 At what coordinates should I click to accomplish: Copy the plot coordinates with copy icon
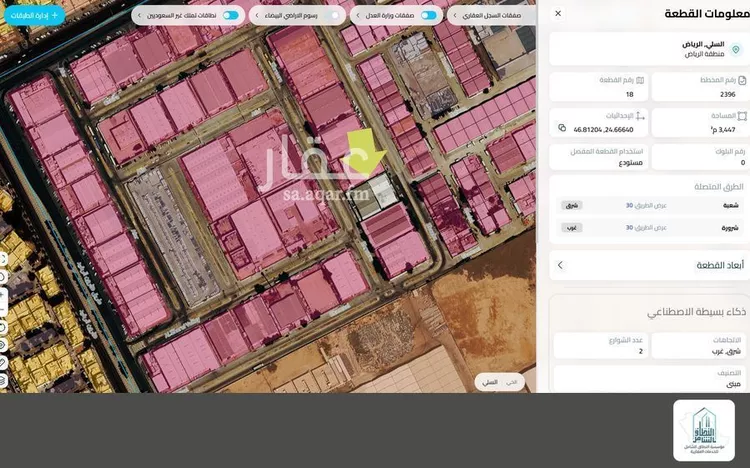click(562, 128)
